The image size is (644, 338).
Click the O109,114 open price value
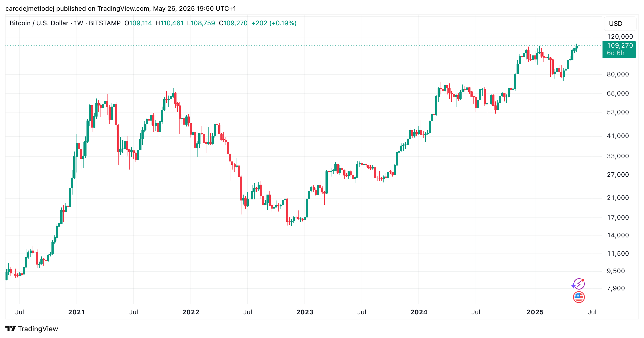click(x=138, y=23)
